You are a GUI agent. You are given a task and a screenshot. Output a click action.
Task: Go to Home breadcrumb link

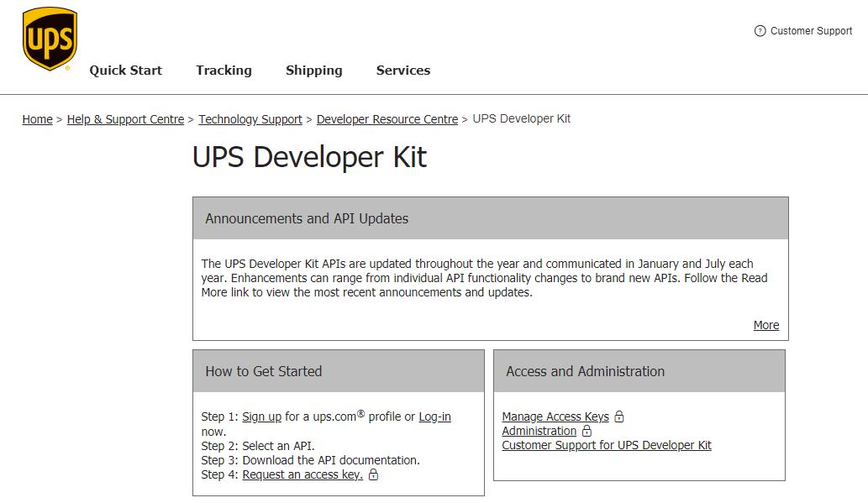pos(37,119)
